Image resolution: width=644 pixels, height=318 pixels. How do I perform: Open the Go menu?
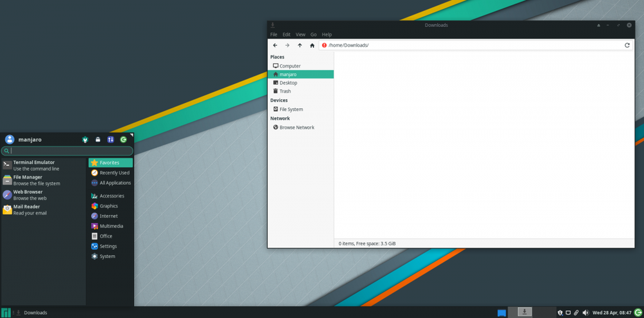point(314,35)
